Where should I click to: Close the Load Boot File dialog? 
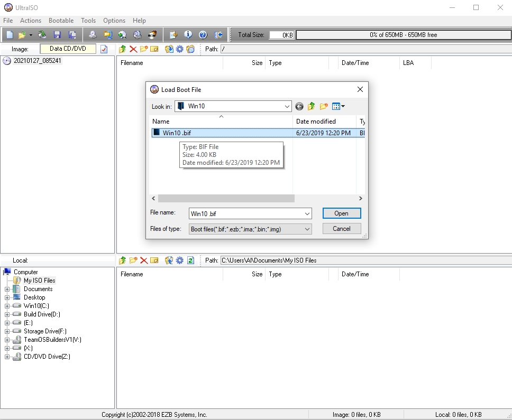coord(360,89)
